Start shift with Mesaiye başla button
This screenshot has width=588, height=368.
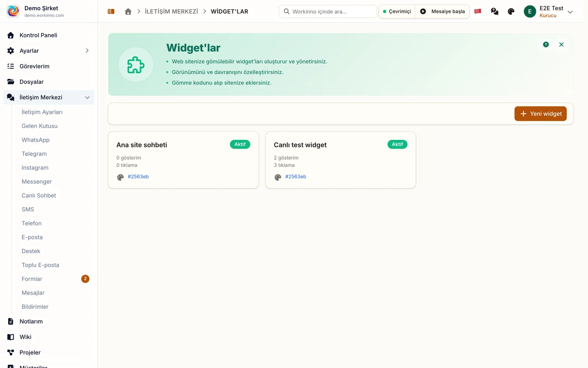coord(442,11)
